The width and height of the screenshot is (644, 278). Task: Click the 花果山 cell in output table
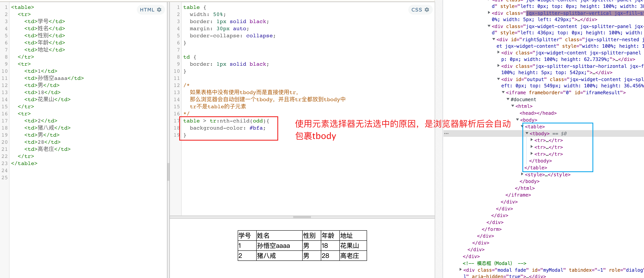pyautogui.click(x=353, y=246)
